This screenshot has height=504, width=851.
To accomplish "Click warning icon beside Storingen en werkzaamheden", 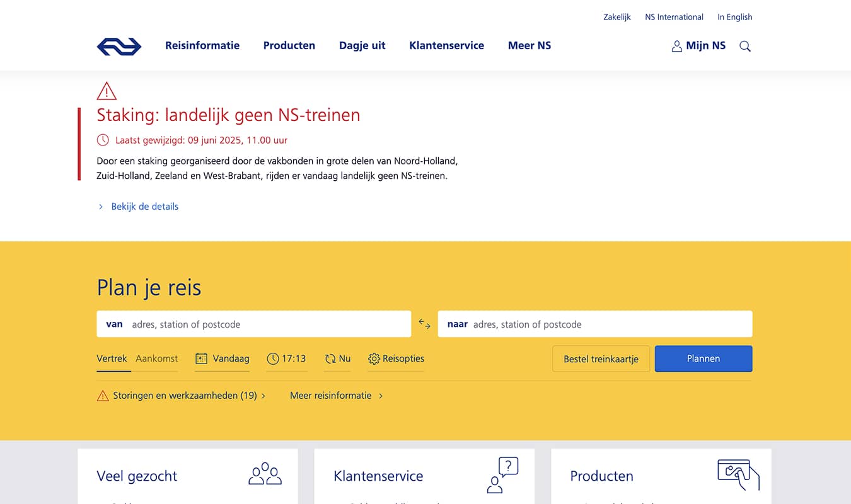I will pyautogui.click(x=103, y=396).
